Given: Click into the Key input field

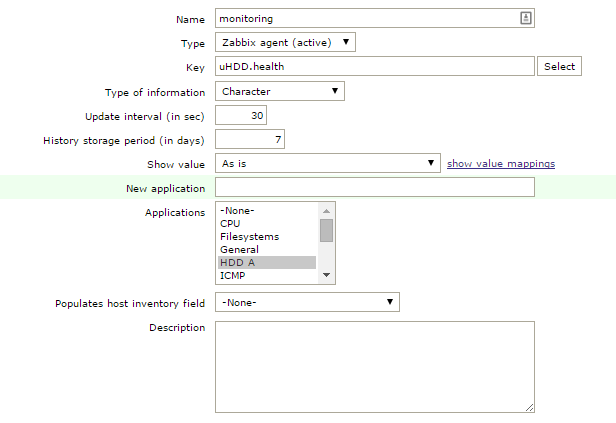Looking at the screenshot, I should pos(375,66).
